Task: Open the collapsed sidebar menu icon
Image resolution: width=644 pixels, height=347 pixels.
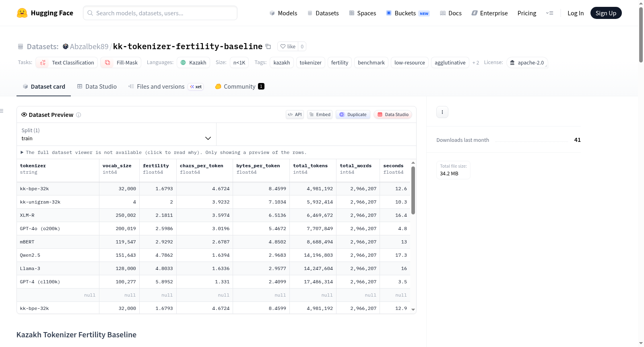Action: pos(2,111)
